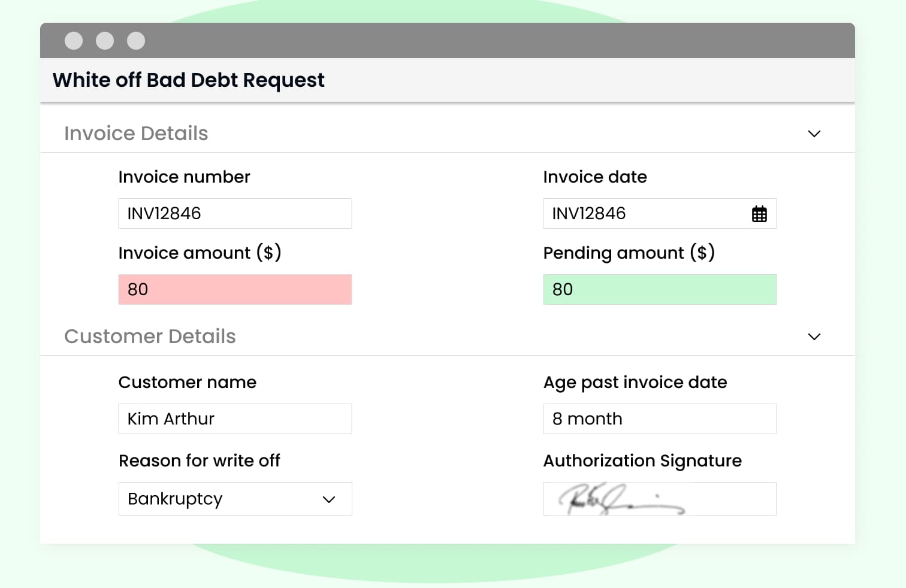Click the Reason for write off label

coord(199,460)
